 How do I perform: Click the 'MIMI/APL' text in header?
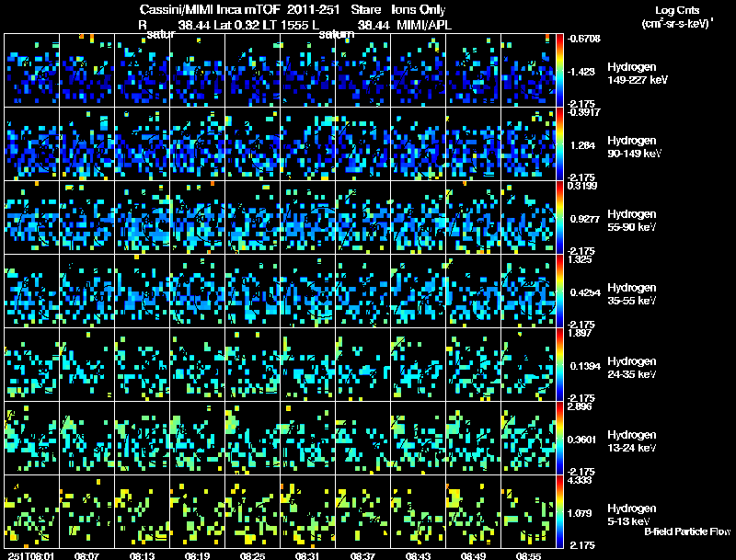(424, 26)
